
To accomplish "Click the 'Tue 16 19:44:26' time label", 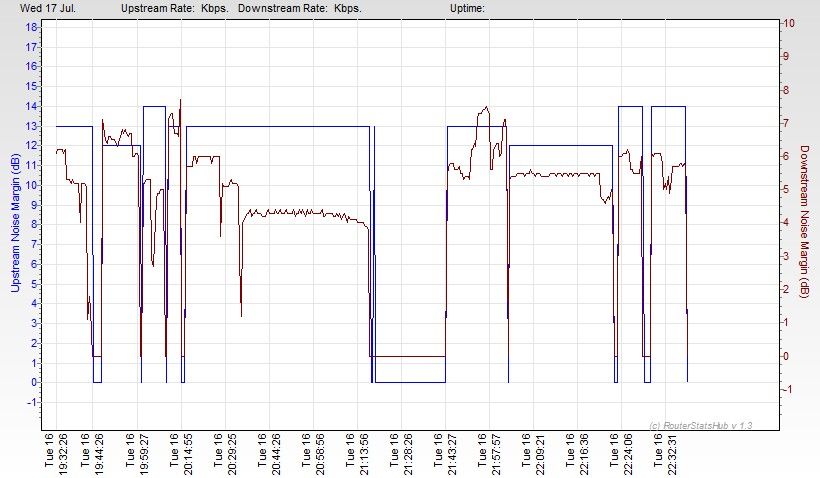I will click(93, 454).
